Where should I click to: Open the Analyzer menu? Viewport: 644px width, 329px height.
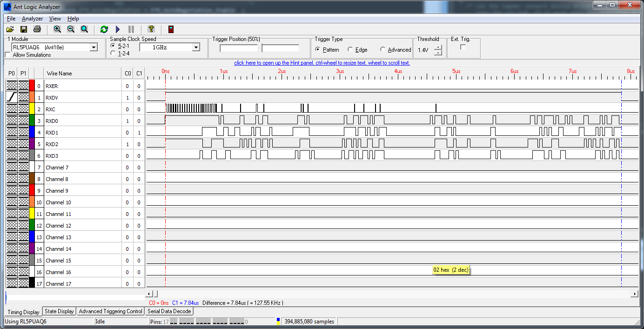32,19
